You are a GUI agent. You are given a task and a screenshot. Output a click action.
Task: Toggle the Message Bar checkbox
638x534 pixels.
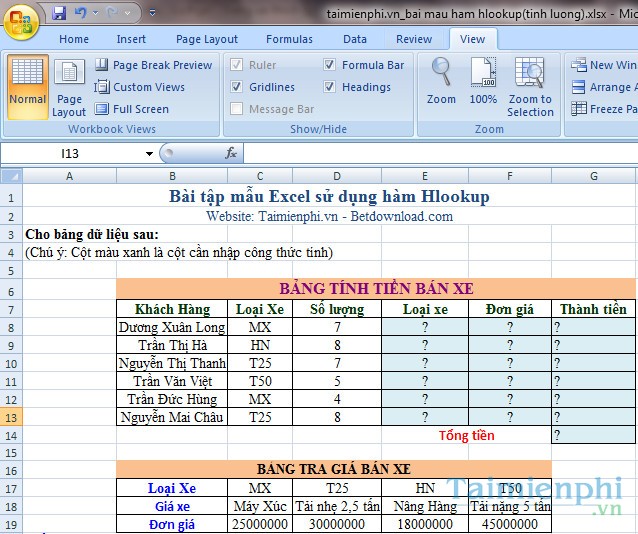(236, 109)
